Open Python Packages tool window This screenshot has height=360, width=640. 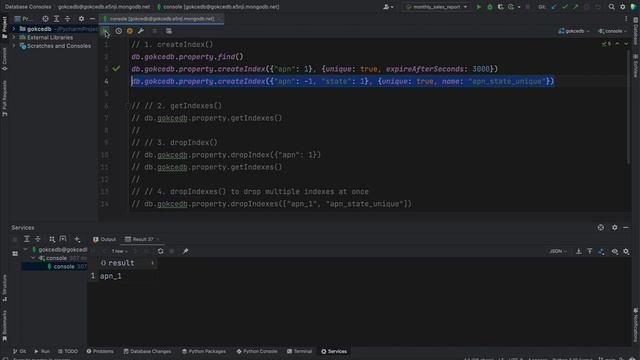pyautogui.click(x=204, y=351)
